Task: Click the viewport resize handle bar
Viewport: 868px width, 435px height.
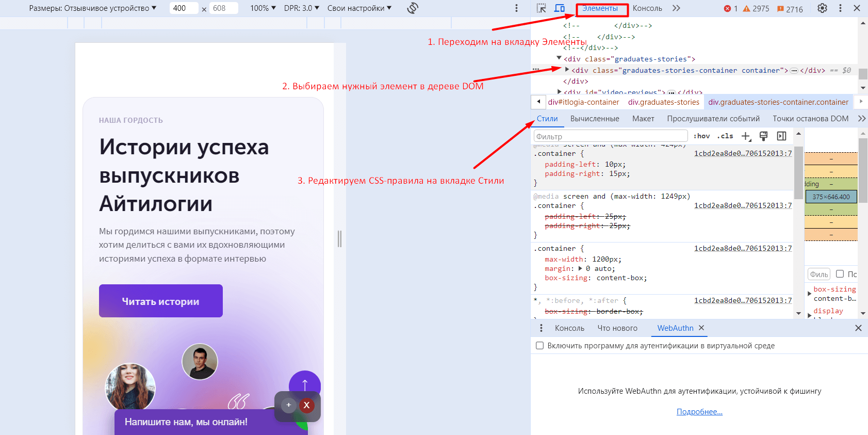Action: [x=339, y=238]
